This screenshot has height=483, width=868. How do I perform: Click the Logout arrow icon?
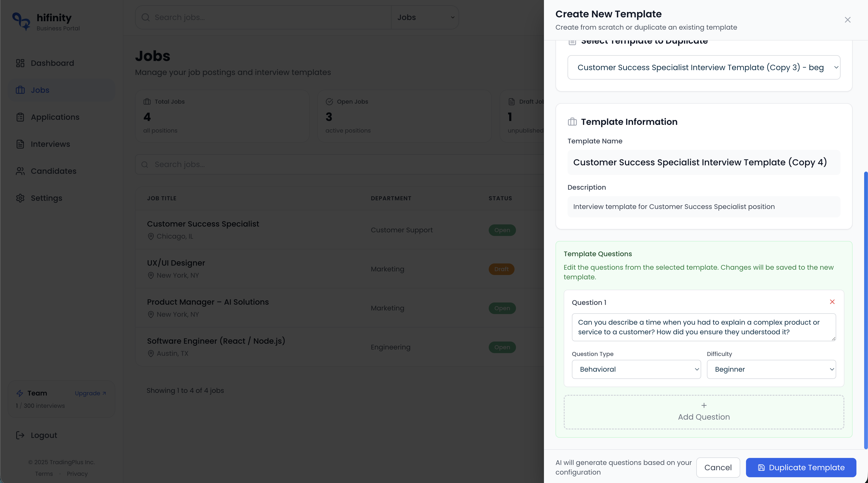tap(20, 435)
